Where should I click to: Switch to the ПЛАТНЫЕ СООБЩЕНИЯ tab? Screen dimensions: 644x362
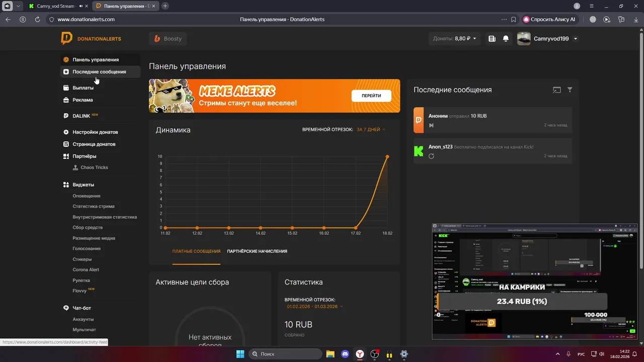pyautogui.click(x=196, y=251)
